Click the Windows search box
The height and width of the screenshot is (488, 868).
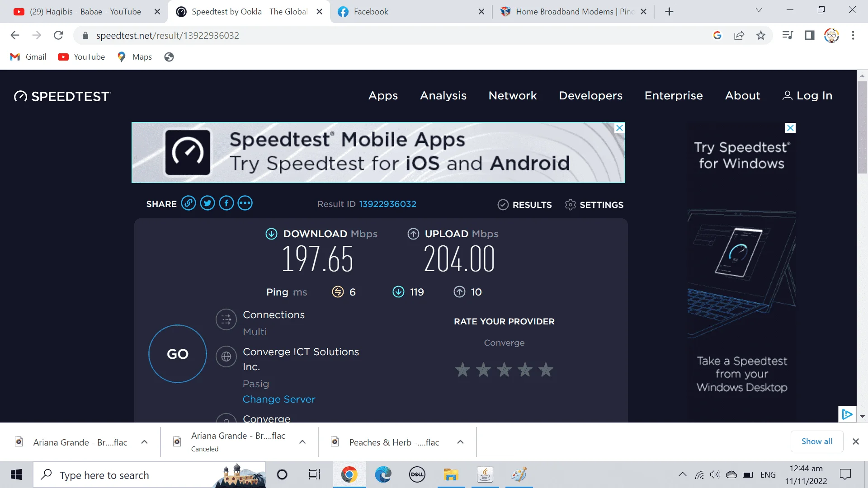(149, 474)
